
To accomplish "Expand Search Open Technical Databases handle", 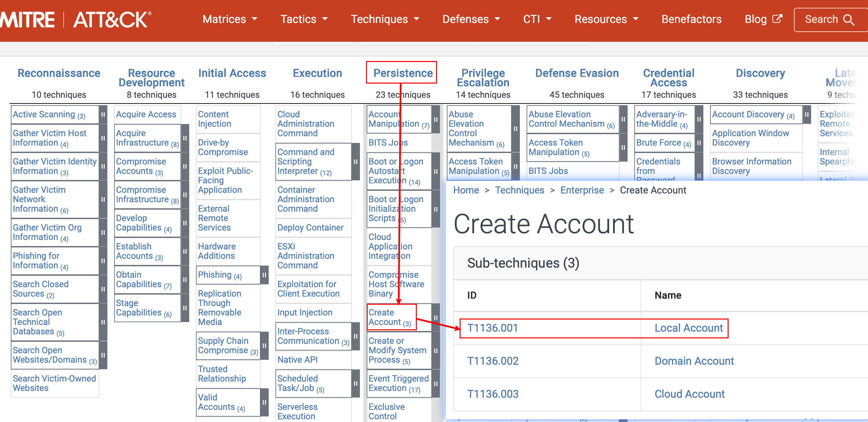I will pos(103,322).
